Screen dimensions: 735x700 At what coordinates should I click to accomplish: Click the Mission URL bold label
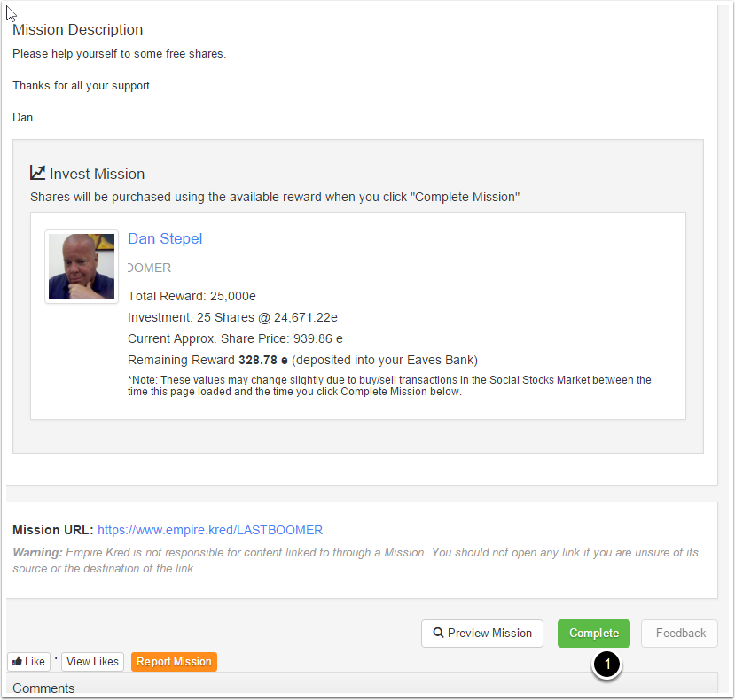52,530
